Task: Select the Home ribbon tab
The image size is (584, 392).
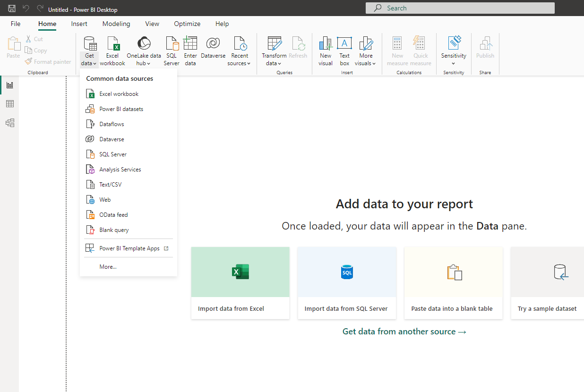Action: (x=47, y=24)
